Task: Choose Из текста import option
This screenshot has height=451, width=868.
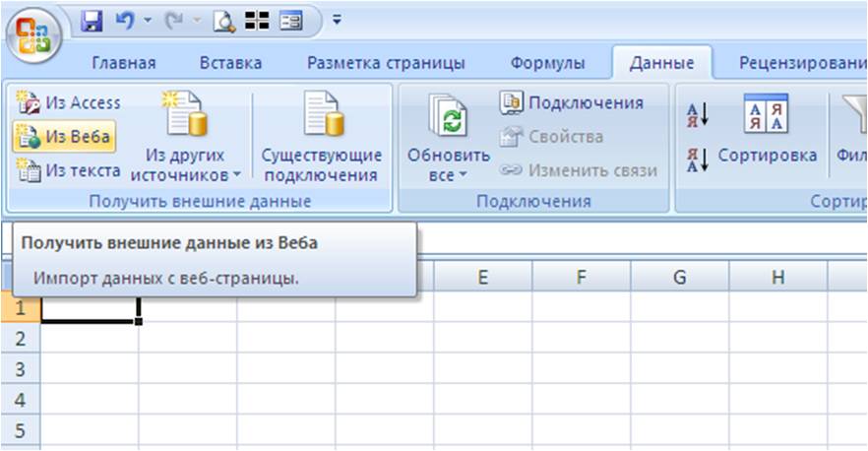Action: pyautogui.click(x=68, y=170)
